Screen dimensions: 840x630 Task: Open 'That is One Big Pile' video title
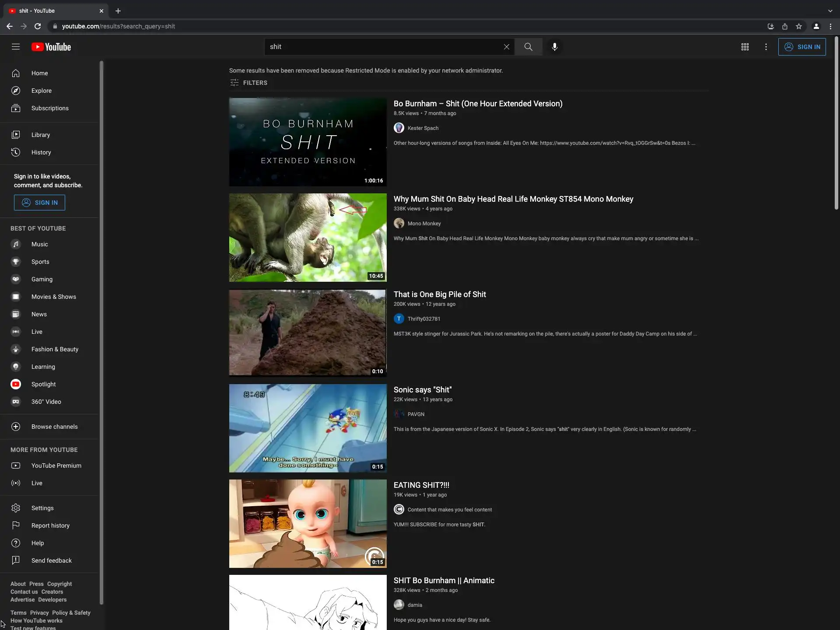[439, 294]
